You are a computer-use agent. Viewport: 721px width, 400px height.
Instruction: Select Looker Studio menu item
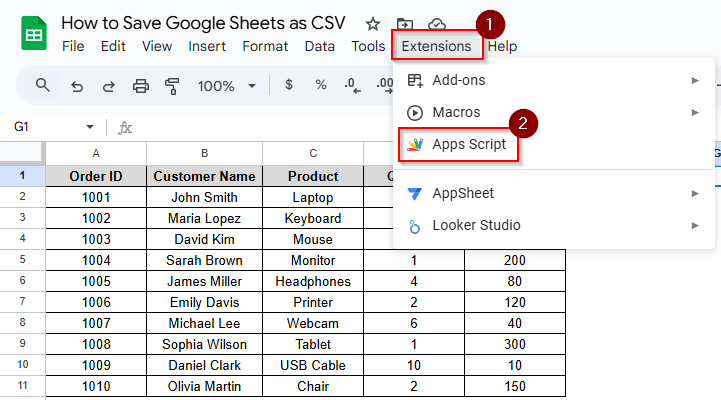pos(553,226)
